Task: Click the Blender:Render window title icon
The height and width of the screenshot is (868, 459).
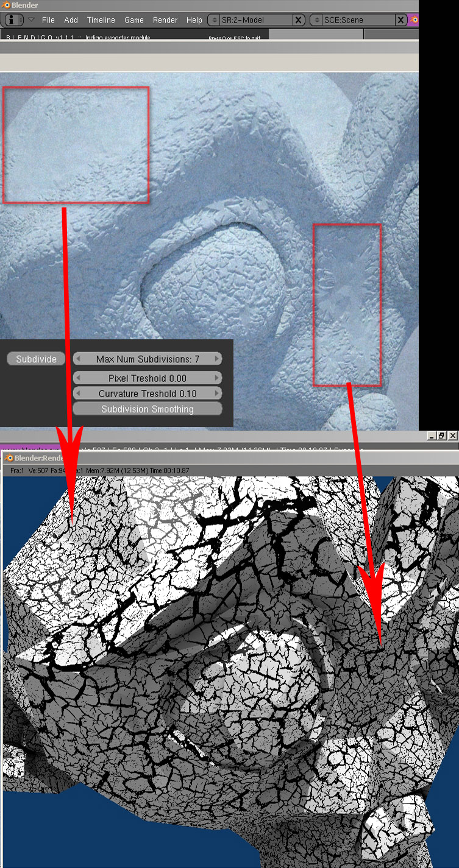Action: (x=8, y=458)
